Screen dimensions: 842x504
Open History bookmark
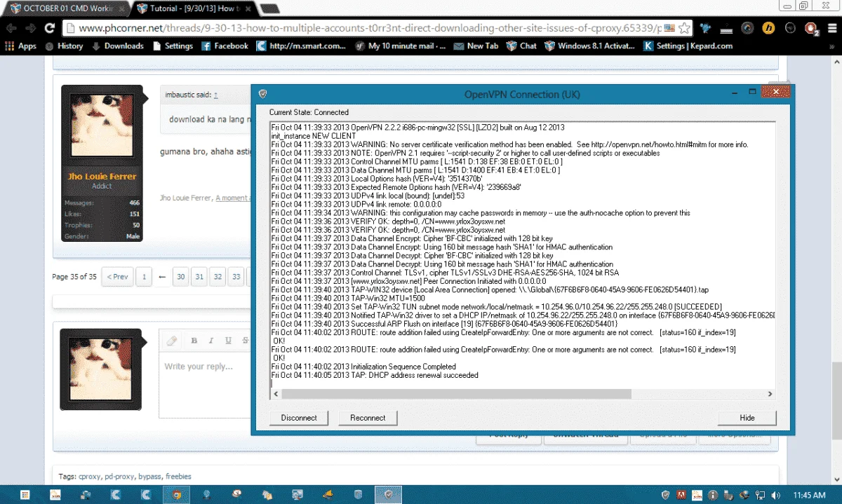64,46
